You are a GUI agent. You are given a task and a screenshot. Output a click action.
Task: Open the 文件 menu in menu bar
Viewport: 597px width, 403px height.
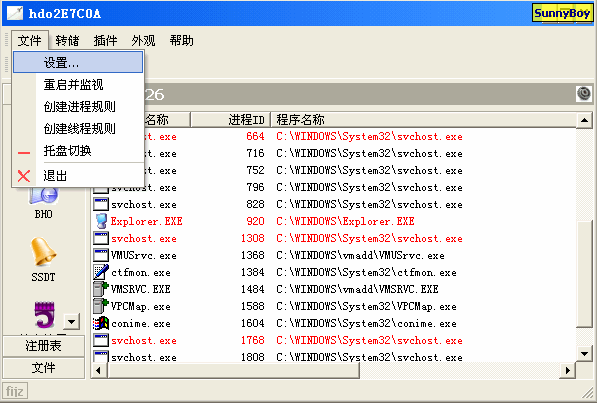click(x=29, y=40)
